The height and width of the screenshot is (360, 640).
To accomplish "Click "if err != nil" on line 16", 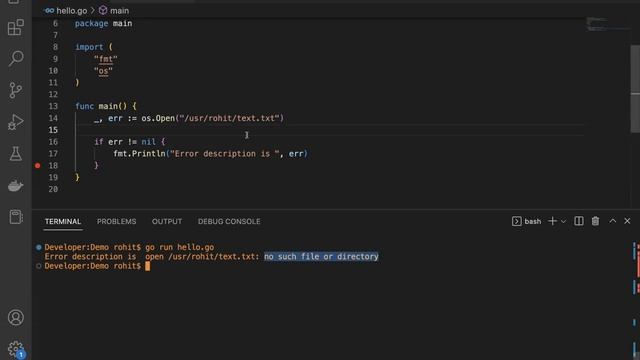I will [125, 142].
